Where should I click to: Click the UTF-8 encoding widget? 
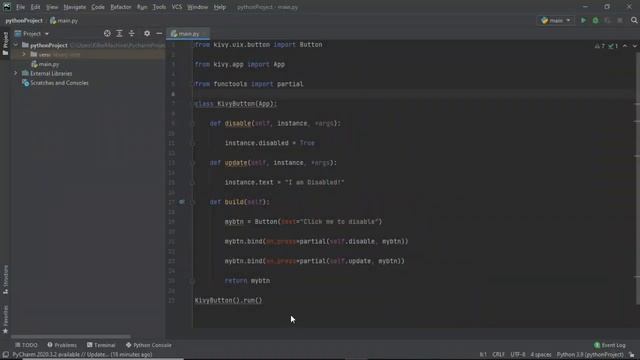[518, 355]
